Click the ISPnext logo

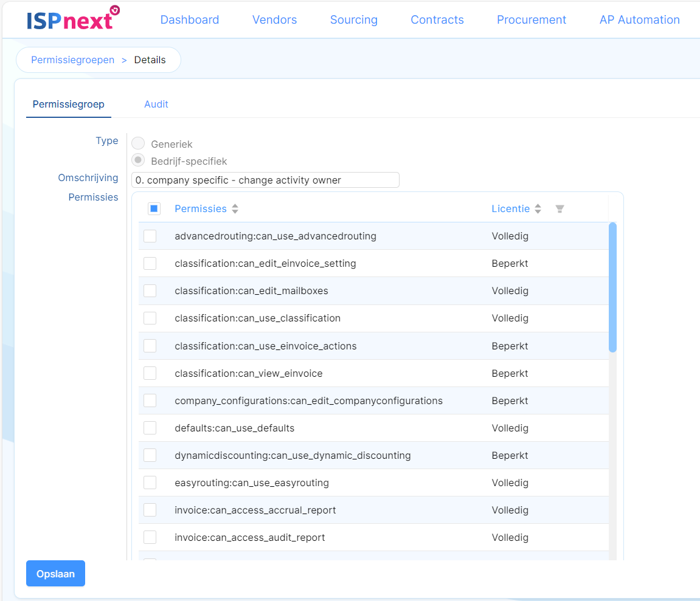73,19
